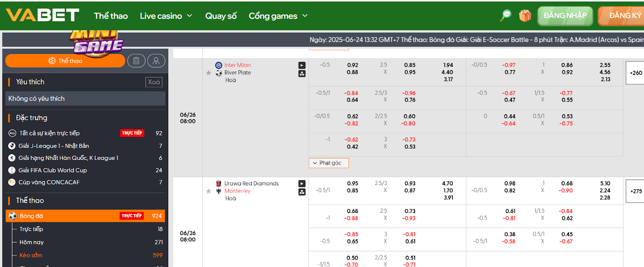Select the orange Thể thao sidebar tab

(x=65, y=61)
